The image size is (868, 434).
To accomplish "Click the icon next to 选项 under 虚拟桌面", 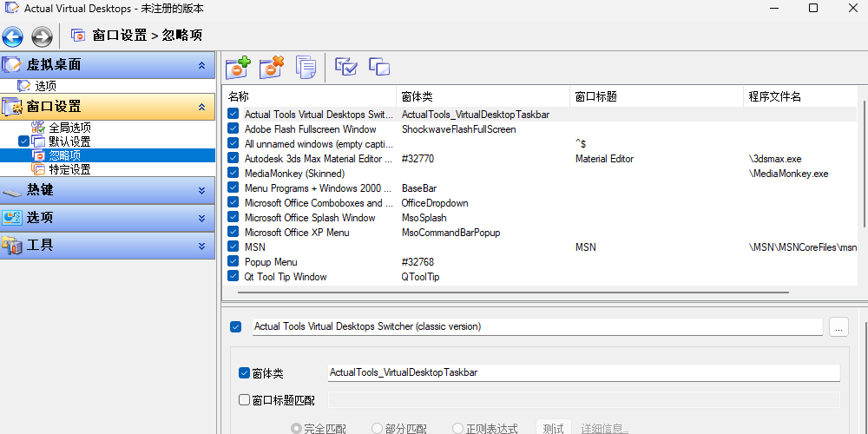I will click(23, 86).
